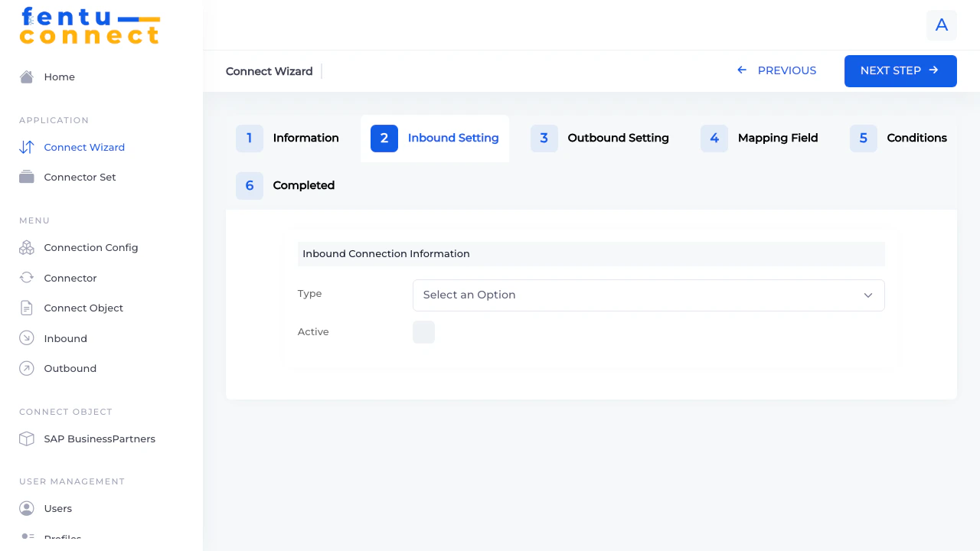Click the Inbound sidebar icon
Image resolution: width=980 pixels, height=551 pixels.
pos(26,337)
